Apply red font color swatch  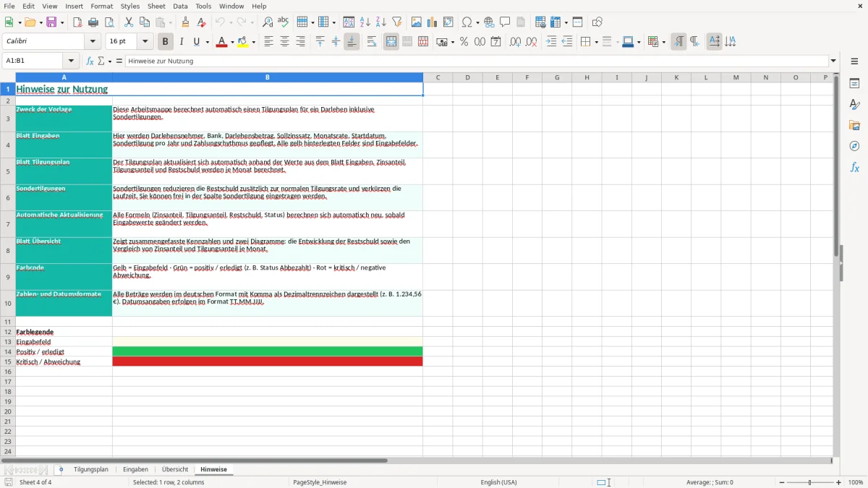(x=221, y=42)
